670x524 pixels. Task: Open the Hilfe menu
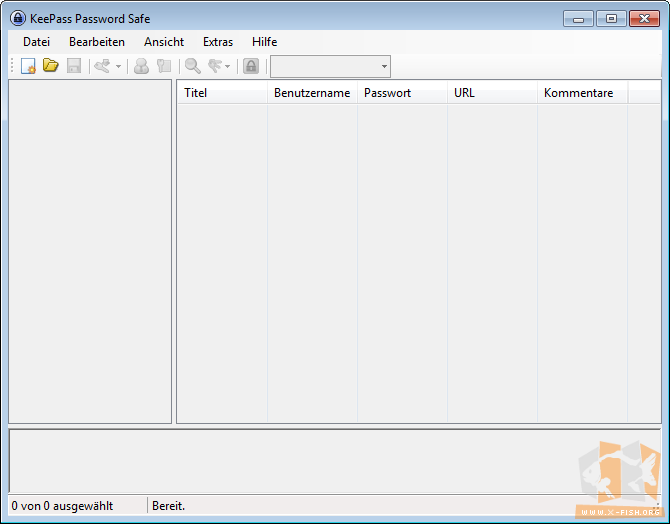(x=264, y=42)
